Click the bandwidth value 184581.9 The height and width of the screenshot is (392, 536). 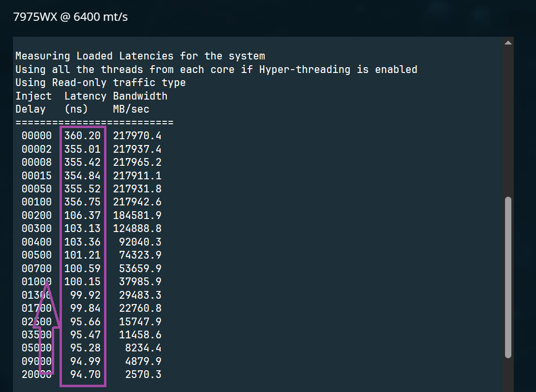click(137, 215)
